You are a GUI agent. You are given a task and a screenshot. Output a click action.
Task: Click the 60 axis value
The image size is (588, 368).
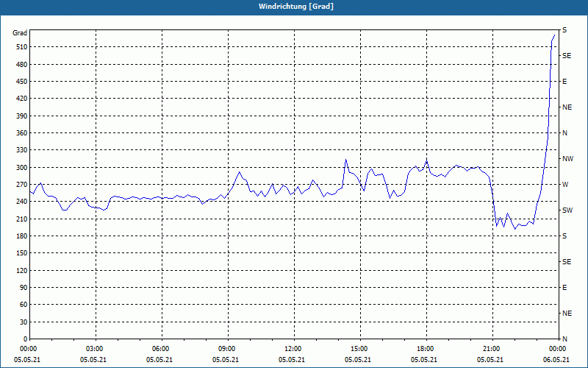click(24, 305)
